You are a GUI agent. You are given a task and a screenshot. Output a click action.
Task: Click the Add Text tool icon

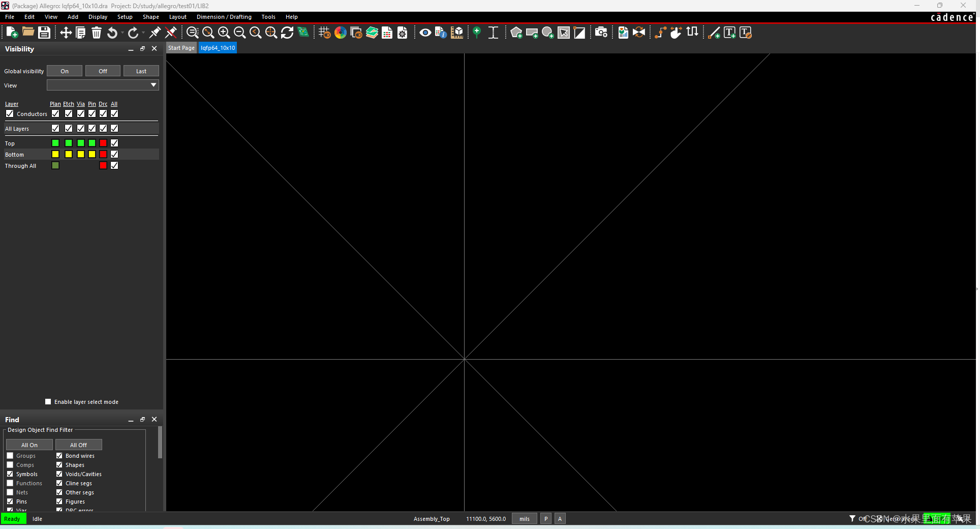729,33
